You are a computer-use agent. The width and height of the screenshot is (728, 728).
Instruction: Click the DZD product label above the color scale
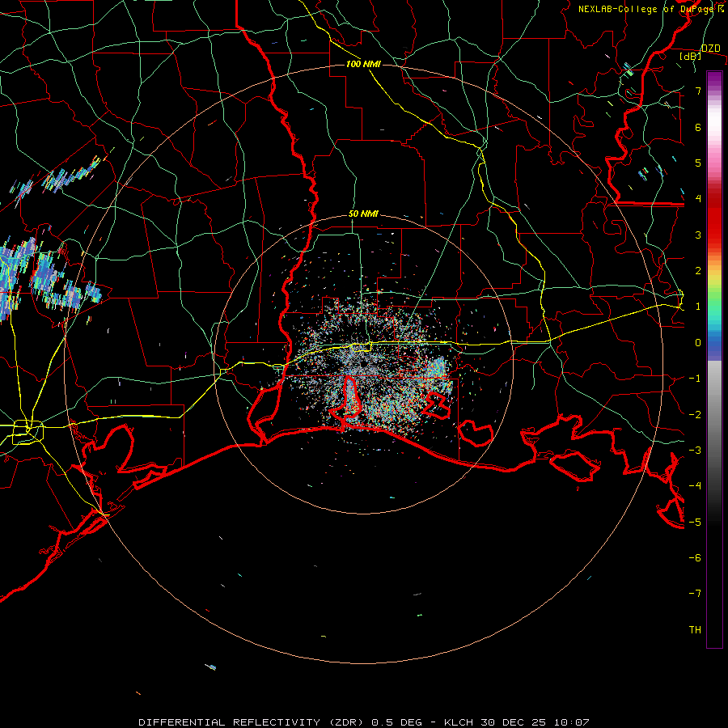click(x=710, y=49)
